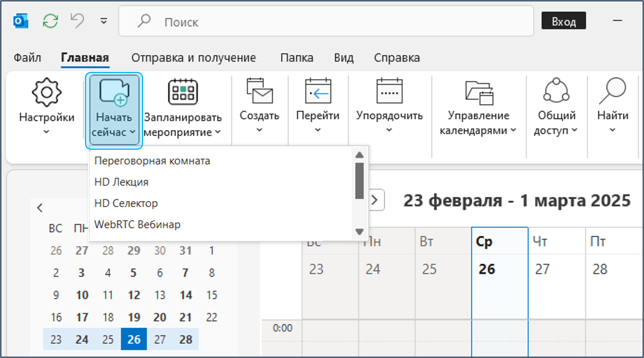Choose WebRTC Вебинар option

137,224
